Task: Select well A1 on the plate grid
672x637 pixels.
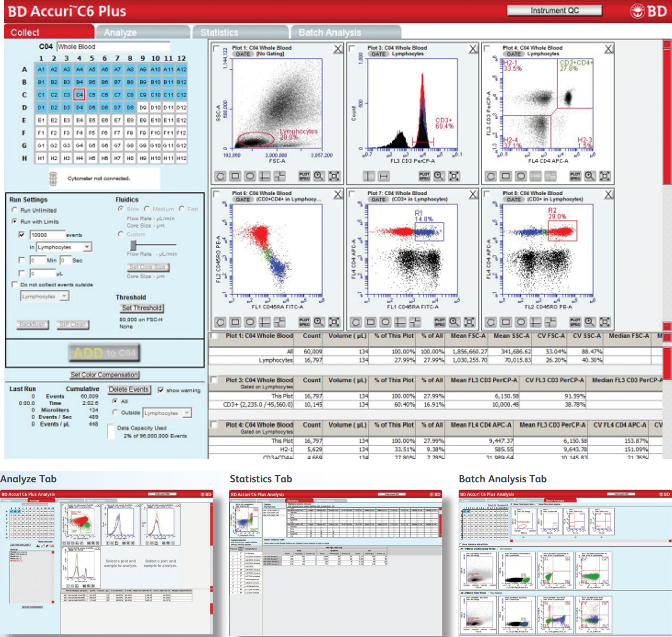Action: [x=41, y=69]
